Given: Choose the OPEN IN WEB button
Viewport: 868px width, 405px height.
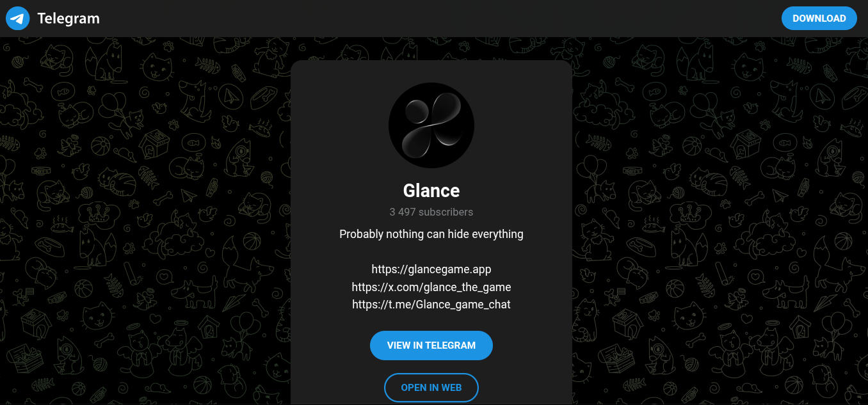Looking at the screenshot, I should pyautogui.click(x=431, y=388).
